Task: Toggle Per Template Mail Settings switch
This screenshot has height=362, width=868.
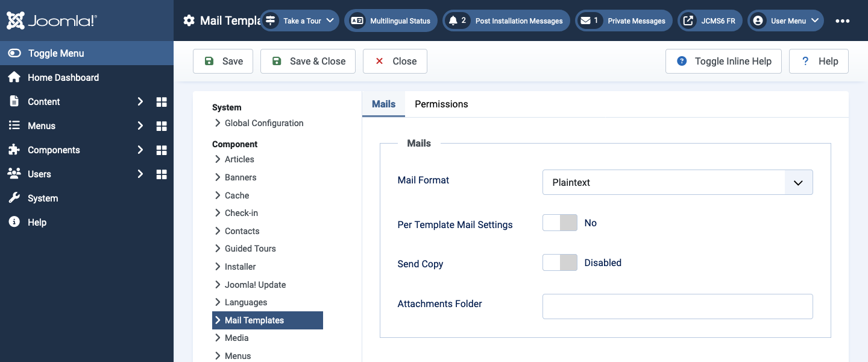Action: click(560, 223)
